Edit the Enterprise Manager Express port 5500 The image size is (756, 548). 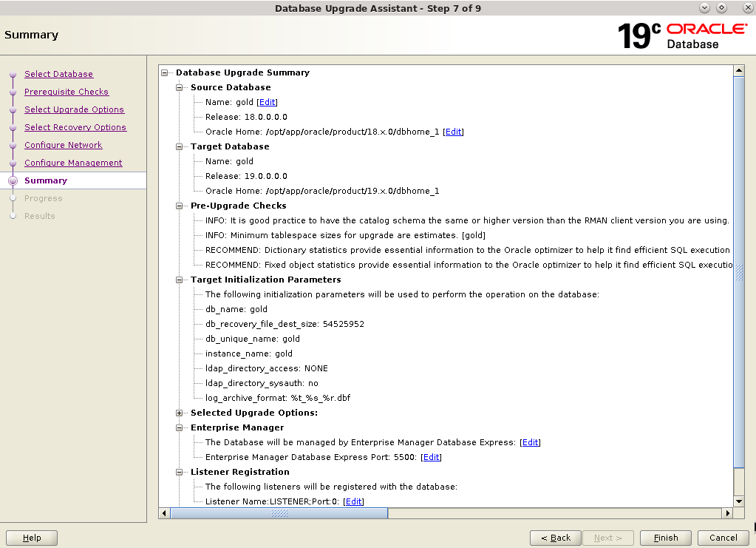[431, 457]
